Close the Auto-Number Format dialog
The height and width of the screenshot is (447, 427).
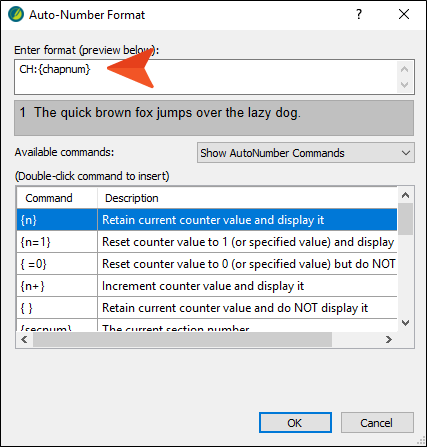pyautogui.click(x=404, y=14)
